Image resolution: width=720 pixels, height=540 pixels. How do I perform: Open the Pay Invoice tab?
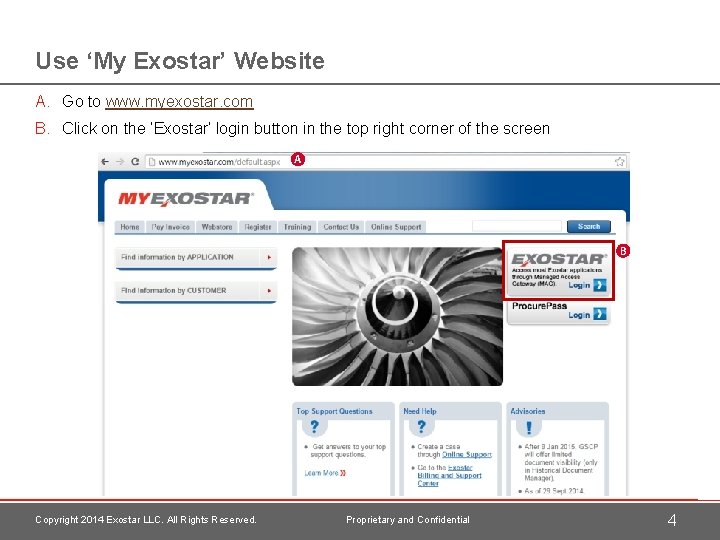pyautogui.click(x=170, y=227)
